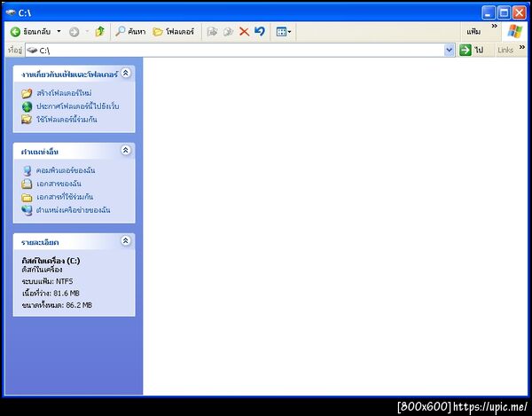Click the Shared Documents folder icon

coord(27,197)
